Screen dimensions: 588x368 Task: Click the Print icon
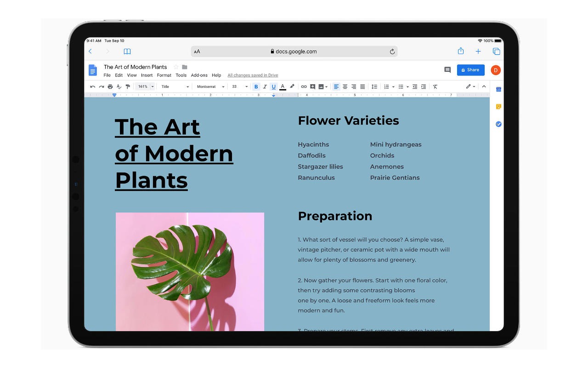click(x=110, y=86)
